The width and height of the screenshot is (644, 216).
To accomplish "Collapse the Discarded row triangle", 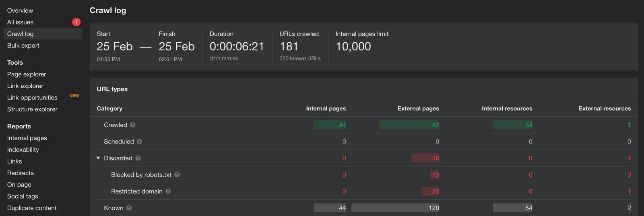I will pyautogui.click(x=98, y=158).
